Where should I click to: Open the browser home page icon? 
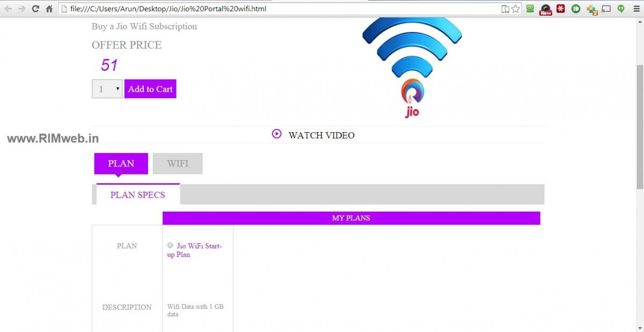coord(49,9)
